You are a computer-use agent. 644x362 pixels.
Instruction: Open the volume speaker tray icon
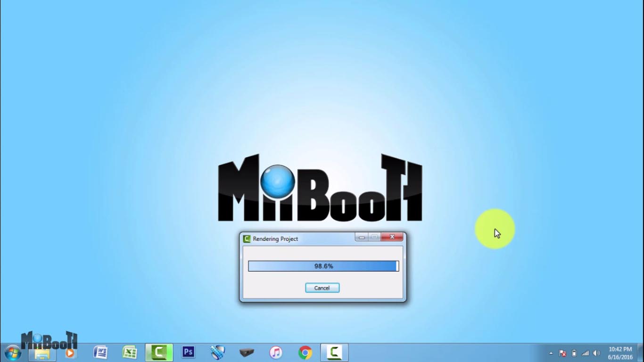(596, 353)
